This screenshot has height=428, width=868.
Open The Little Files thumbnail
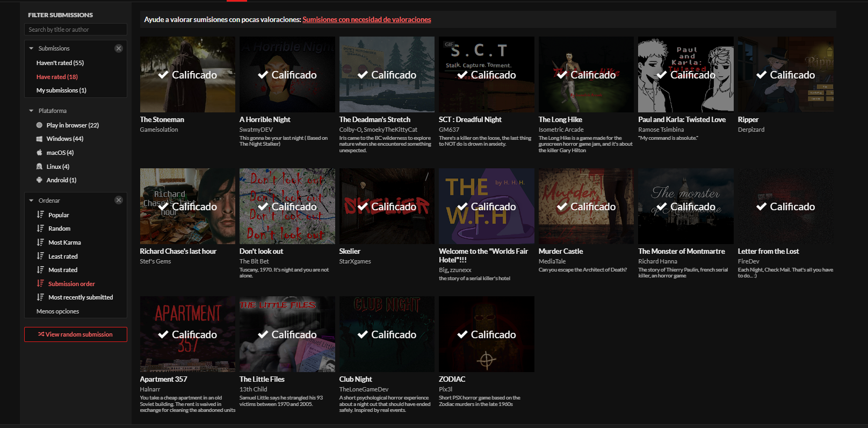(287, 334)
